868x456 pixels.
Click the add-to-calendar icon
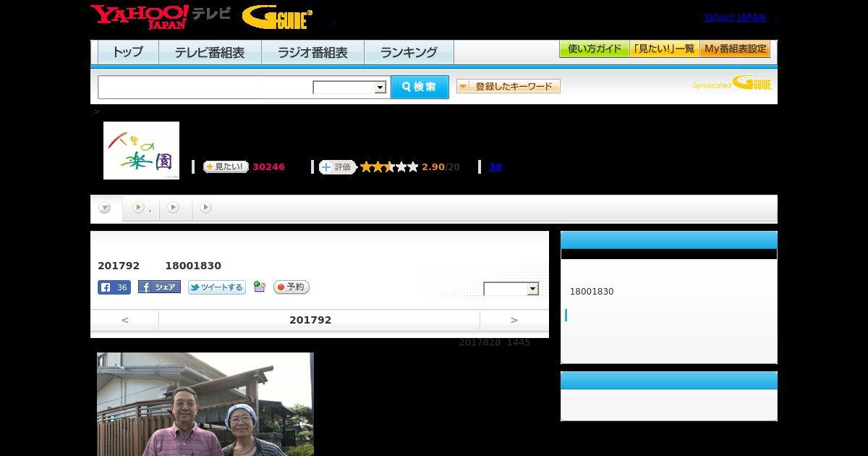pos(260,287)
